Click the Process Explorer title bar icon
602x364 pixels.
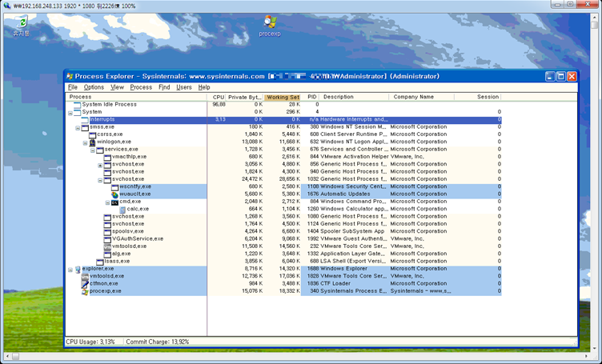point(70,76)
